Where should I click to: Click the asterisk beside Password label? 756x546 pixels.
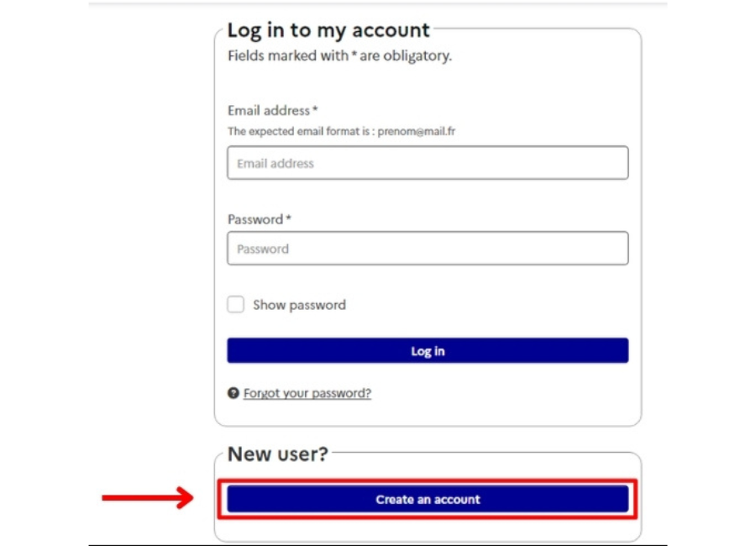pyautogui.click(x=288, y=218)
